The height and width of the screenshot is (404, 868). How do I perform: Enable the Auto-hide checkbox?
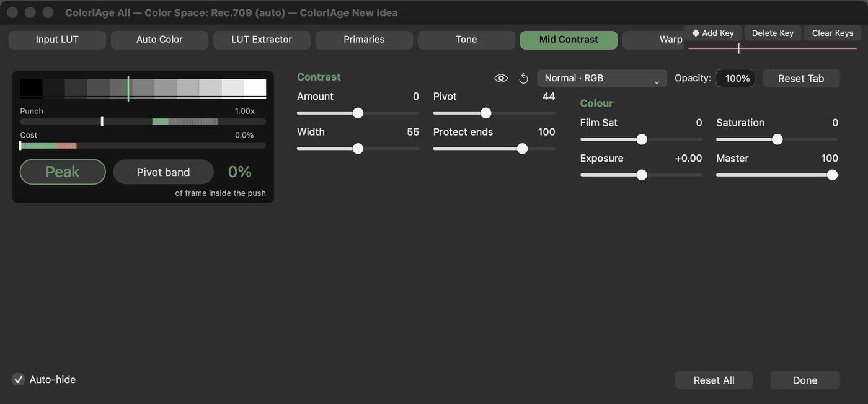[19, 379]
